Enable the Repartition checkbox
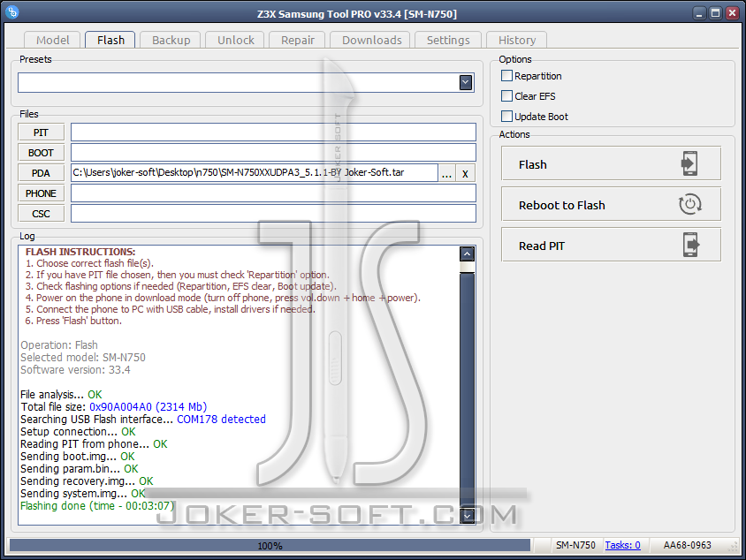Screen dimensions: 746x560 point(506,76)
